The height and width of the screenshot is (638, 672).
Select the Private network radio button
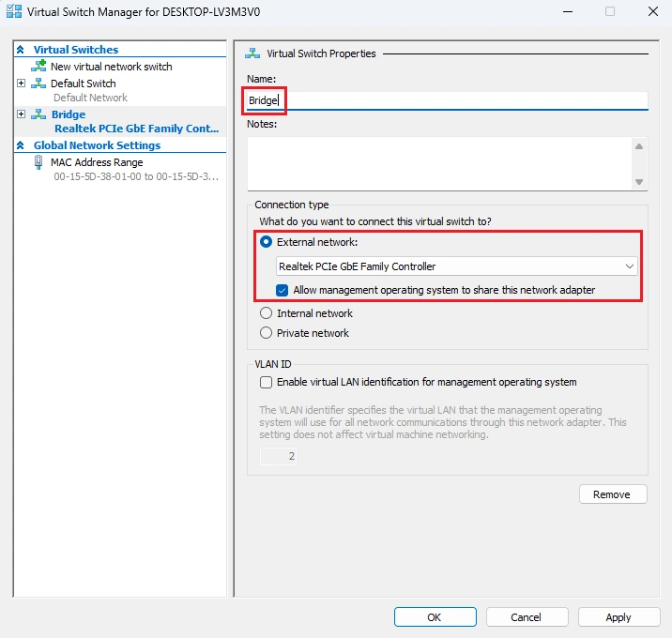pos(267,333)
